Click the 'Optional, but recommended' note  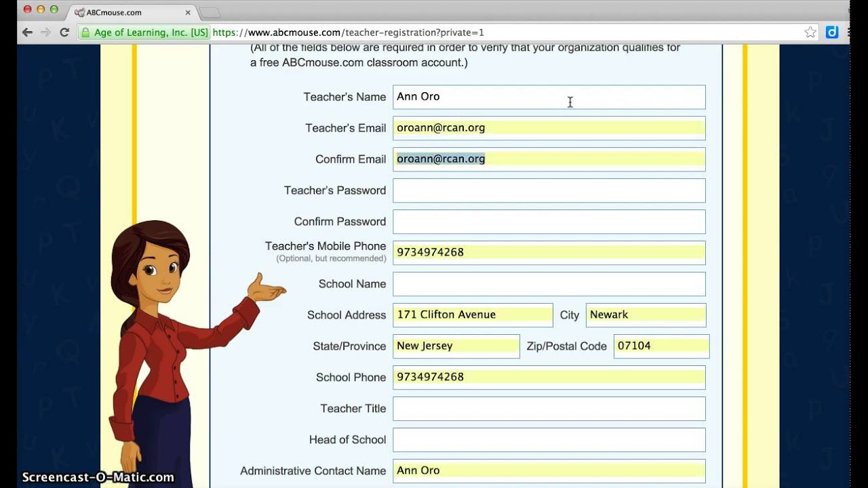331,259
